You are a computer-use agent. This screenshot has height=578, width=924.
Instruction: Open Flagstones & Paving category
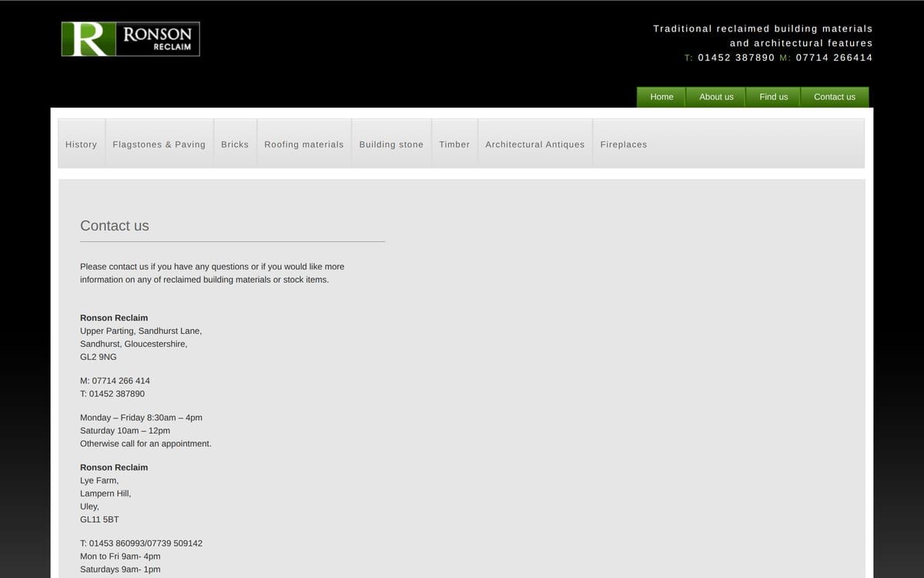(x=159, y=144)
